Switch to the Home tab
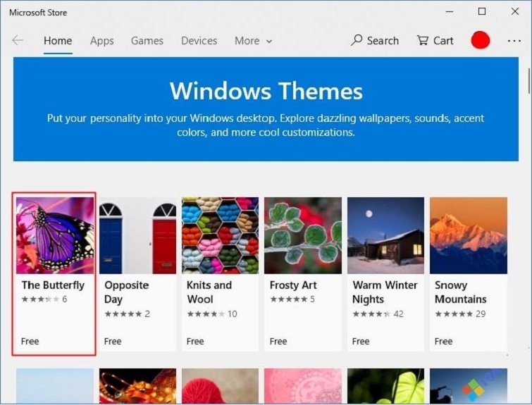Viewport: 532px width, 405px height. [58, 41]
